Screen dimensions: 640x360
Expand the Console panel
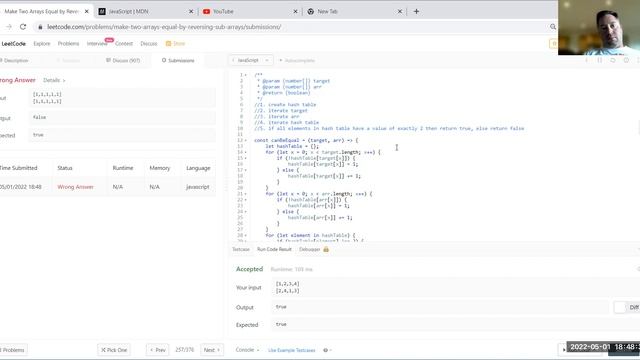(x=247, y=350)
